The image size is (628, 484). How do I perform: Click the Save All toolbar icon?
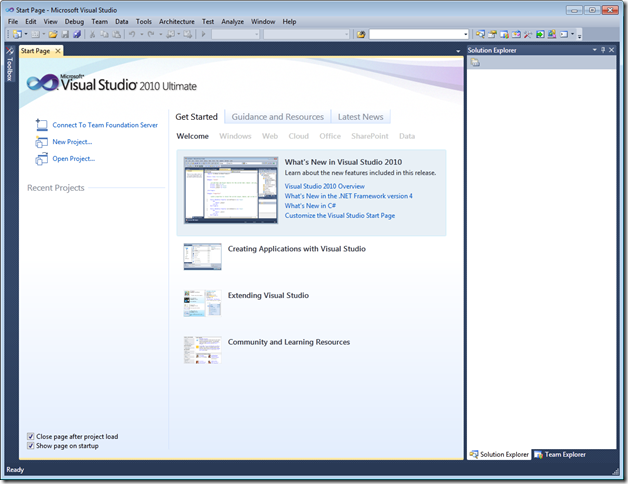pyautogui.click(x=77, y=34)
